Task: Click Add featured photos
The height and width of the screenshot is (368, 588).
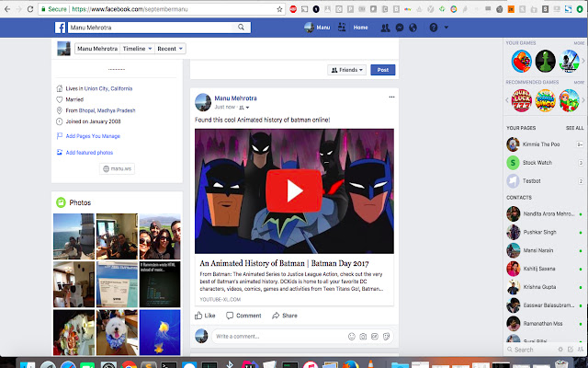Action: point(89,153)
